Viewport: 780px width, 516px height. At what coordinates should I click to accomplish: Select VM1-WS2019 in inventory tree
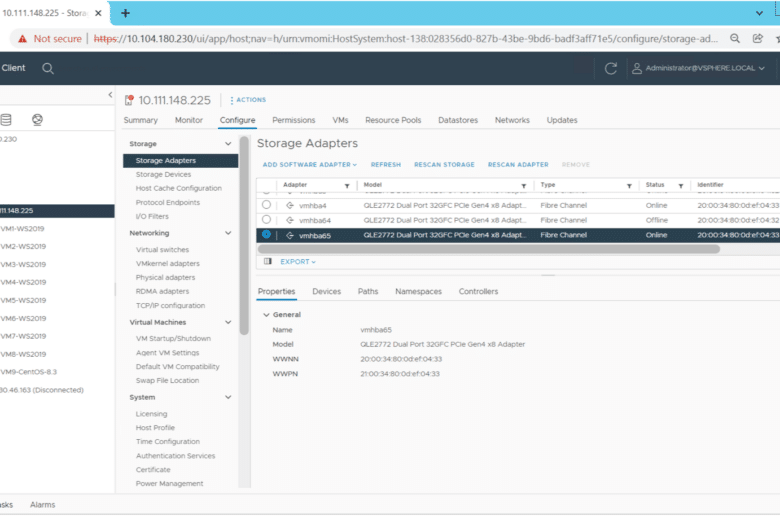[22, 229]
